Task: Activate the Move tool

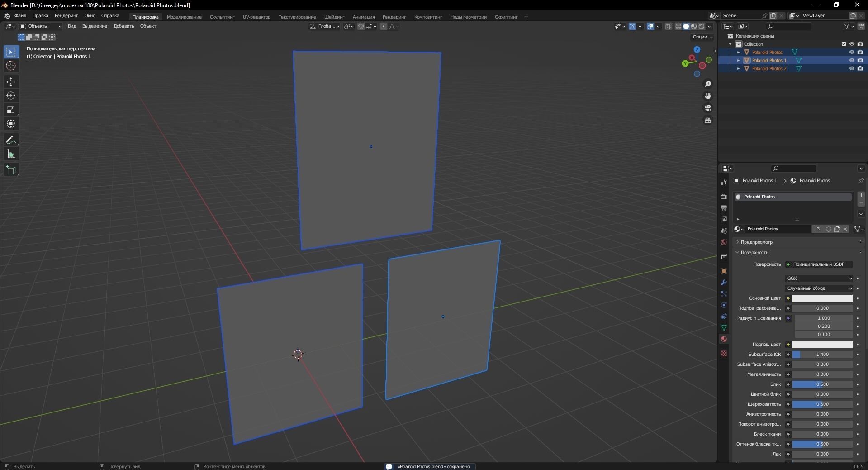Action: coord(11,82)
